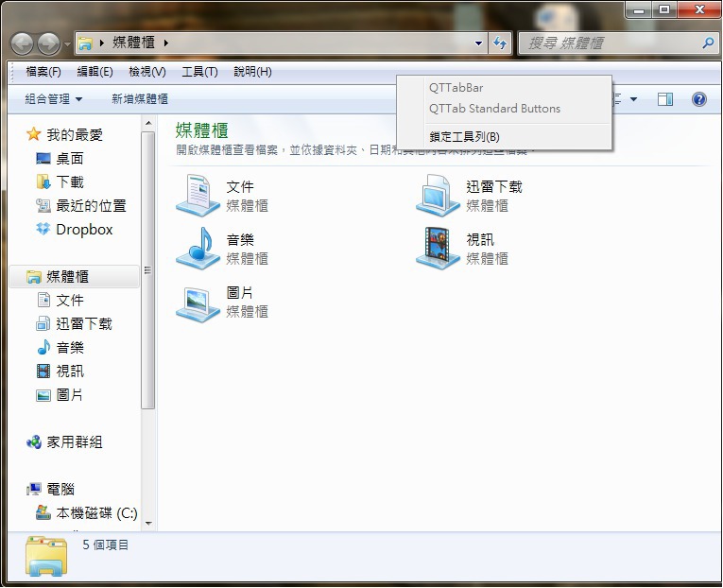The image size is (723, 588).
Task: Click the 家用群組 icon in navigation pane
Action: pos(34,441)
